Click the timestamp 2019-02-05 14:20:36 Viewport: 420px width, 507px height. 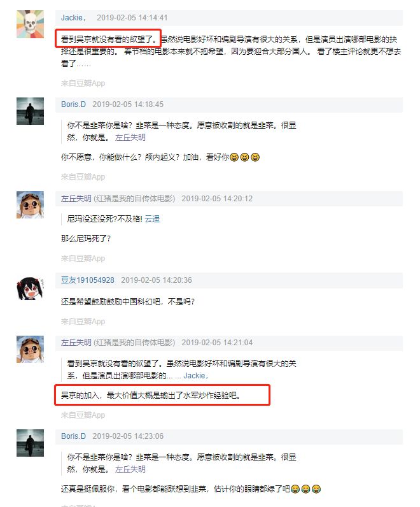157,280
